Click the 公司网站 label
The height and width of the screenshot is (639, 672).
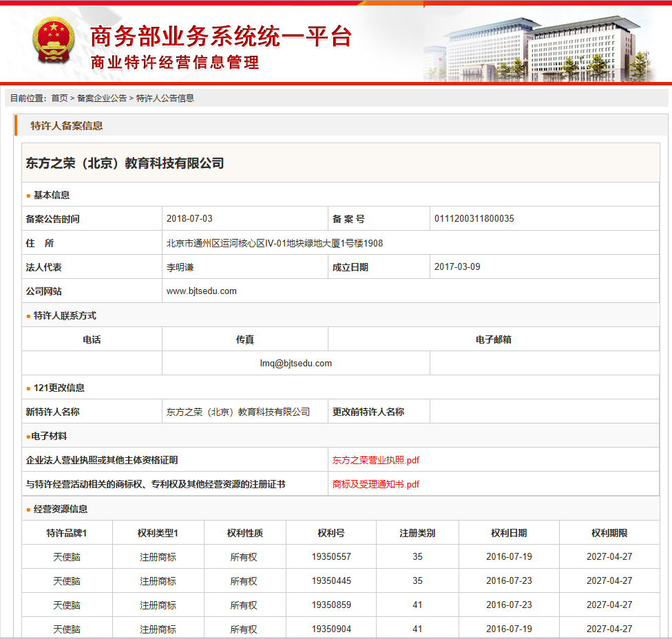click(x=43, y=291)
